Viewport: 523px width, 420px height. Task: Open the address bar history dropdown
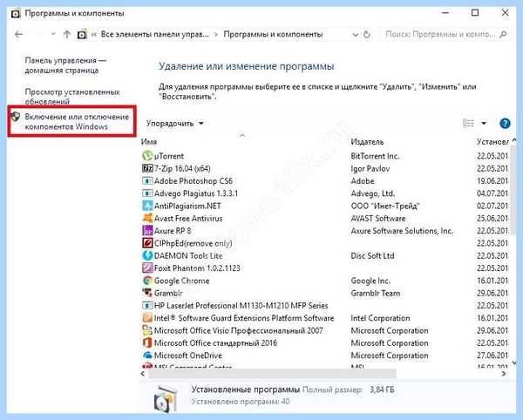coord(356,35)
